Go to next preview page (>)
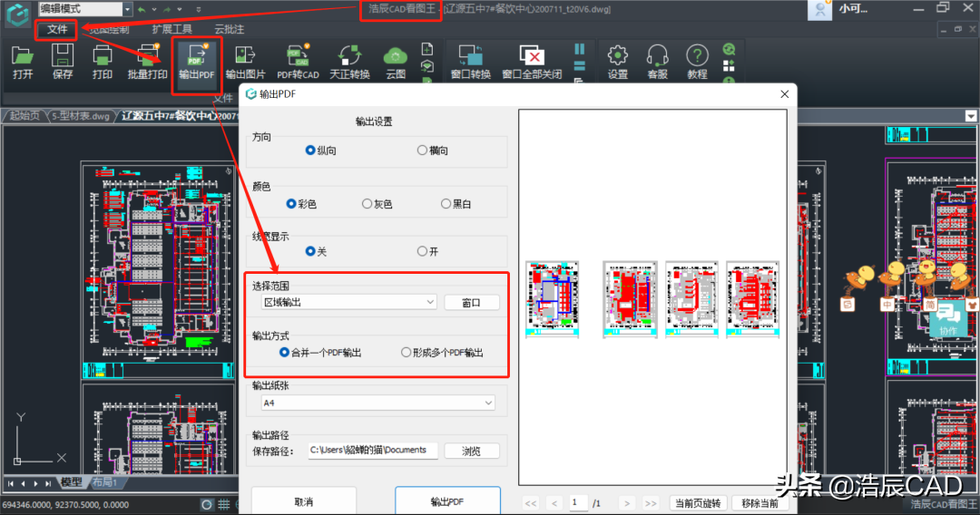 point(627,503)
